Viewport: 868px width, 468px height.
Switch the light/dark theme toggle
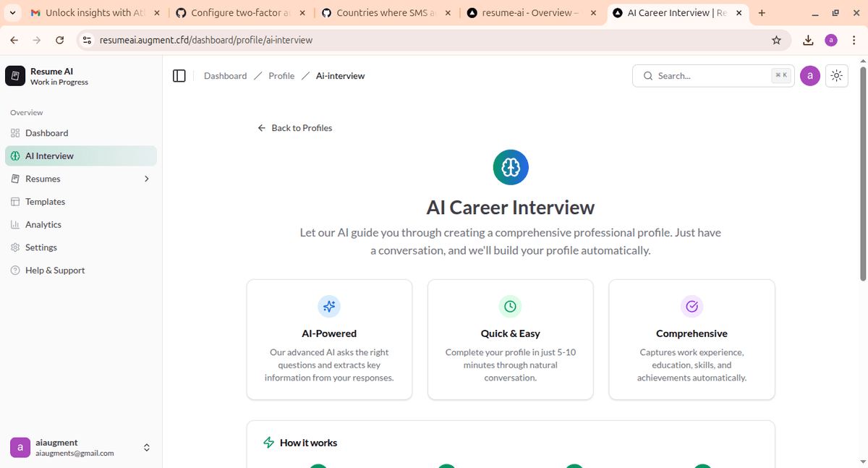[837, 76]
